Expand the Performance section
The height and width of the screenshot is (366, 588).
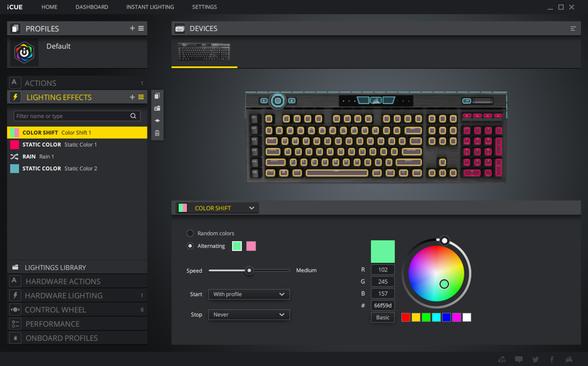[77, 324]
